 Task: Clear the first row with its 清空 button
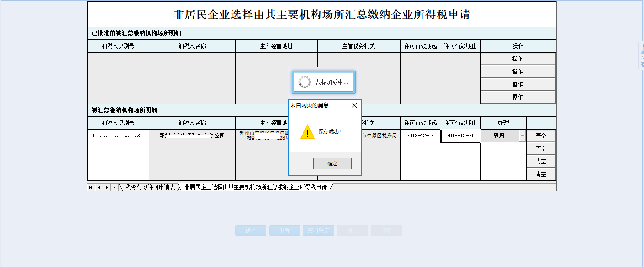[541, 136]
